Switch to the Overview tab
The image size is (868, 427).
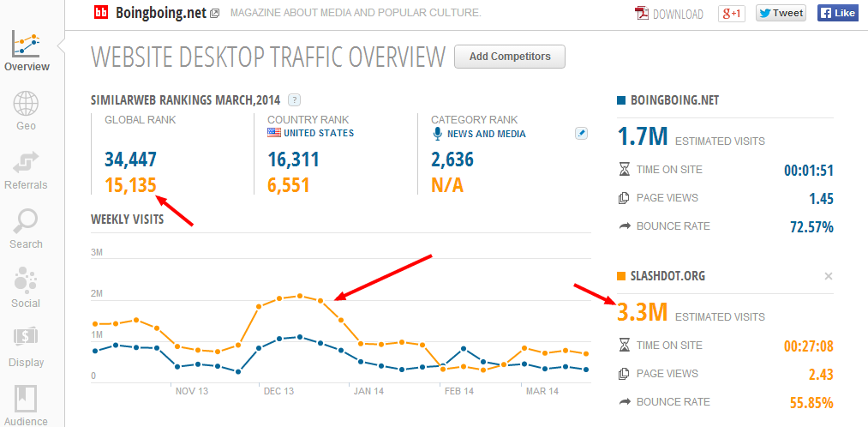point(27,51)
